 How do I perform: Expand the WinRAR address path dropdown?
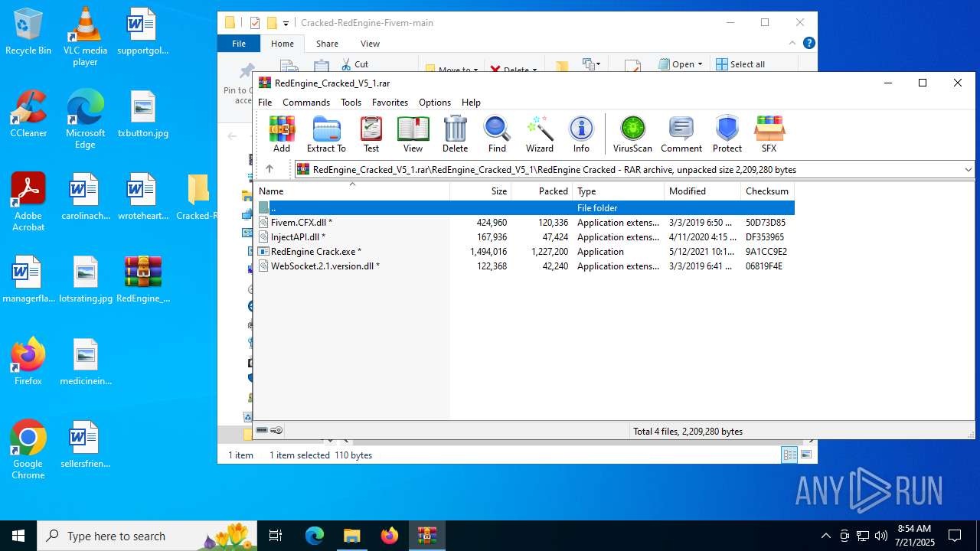(x=968, y=170)
